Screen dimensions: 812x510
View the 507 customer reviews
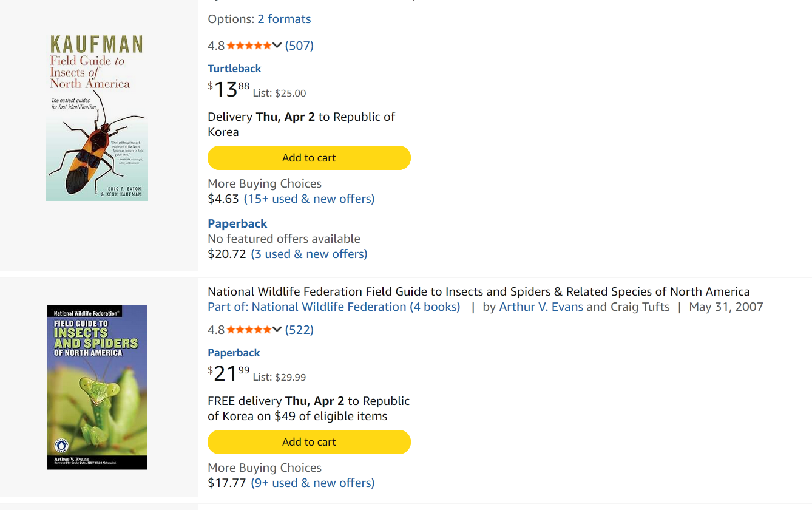[x=299, y=46]
